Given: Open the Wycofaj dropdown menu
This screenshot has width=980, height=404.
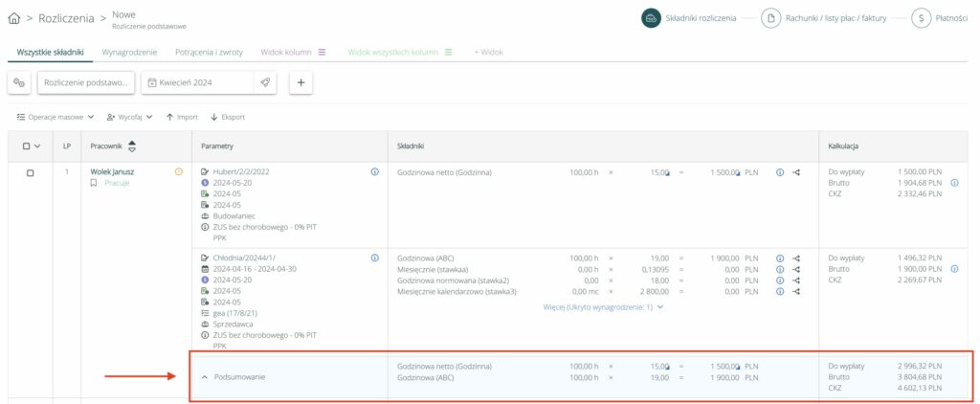Looking at the screenshot, I should click(x=129, y=117).
